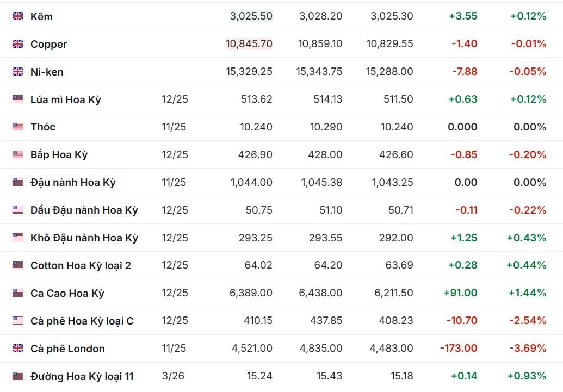Open the Đậu nành Hoa Kỳ link
Screen dimensions: 563x392
tap(73, 182)
